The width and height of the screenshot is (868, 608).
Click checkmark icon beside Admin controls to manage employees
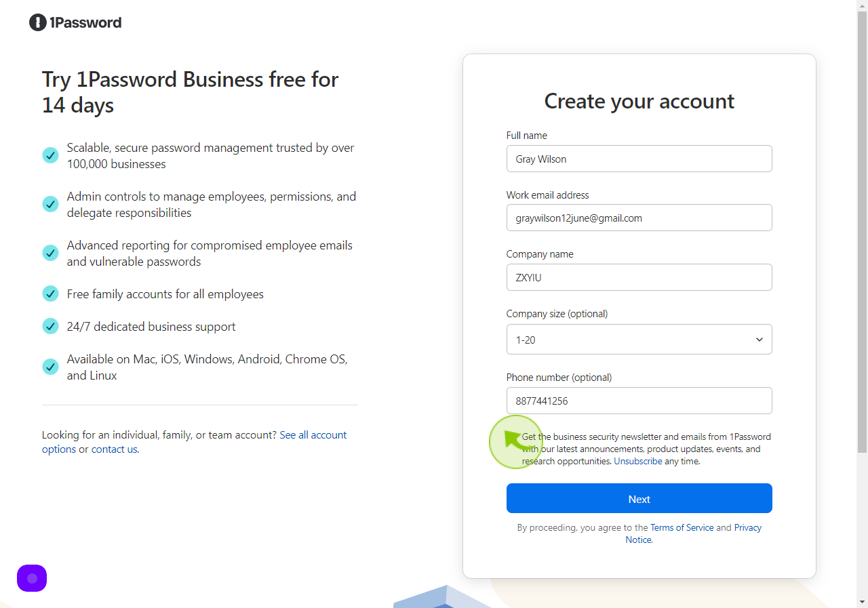(51, 204)
